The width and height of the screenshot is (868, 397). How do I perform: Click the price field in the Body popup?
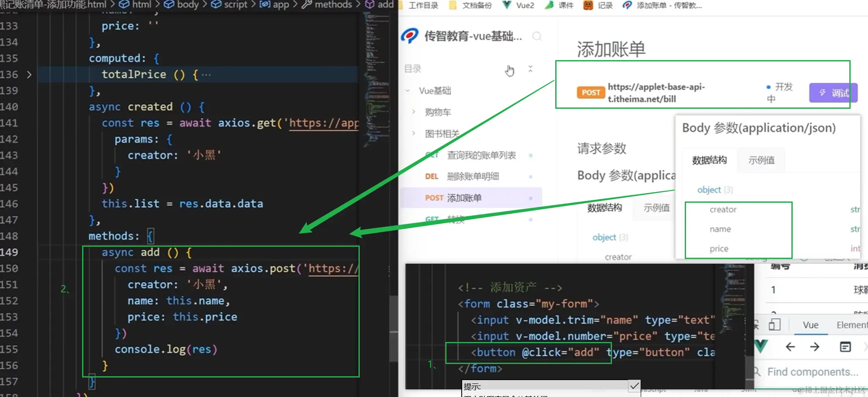(x=719, y=248)
